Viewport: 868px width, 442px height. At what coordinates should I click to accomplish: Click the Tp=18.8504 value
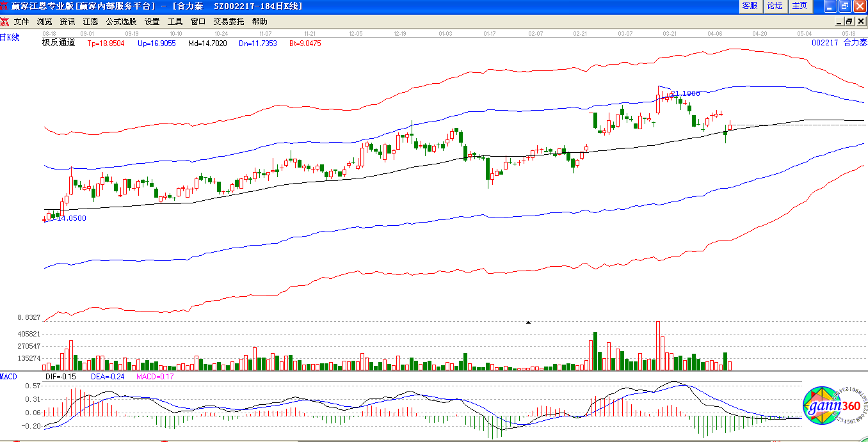(x=106, y=43)
